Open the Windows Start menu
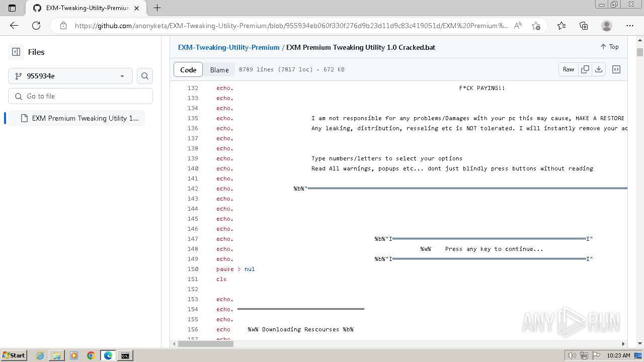Screen dimensions: 644x362 14,355
